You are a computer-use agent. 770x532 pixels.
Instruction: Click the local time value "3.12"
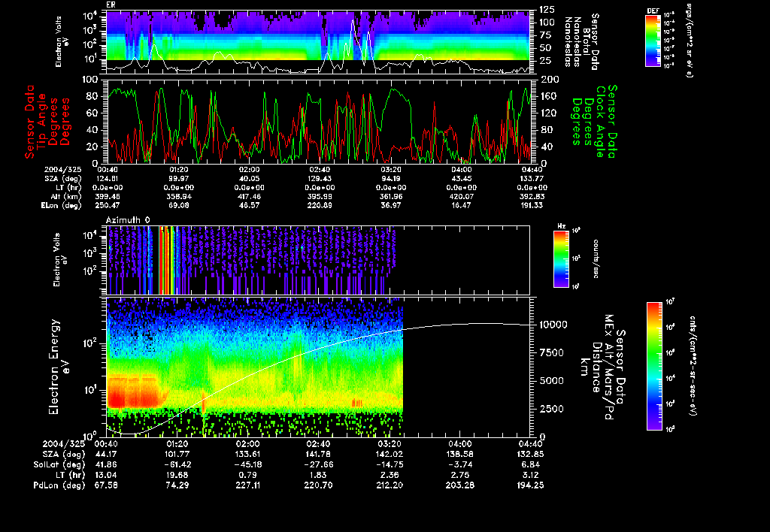(532, 475)
